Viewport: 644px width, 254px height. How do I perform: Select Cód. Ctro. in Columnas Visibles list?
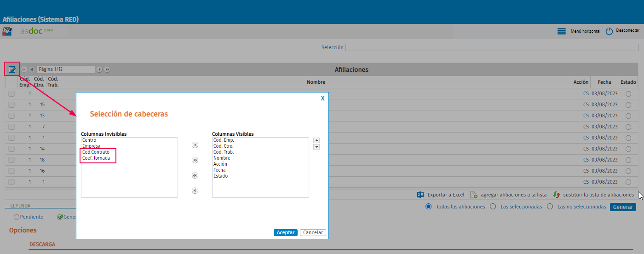coord(223,146)
